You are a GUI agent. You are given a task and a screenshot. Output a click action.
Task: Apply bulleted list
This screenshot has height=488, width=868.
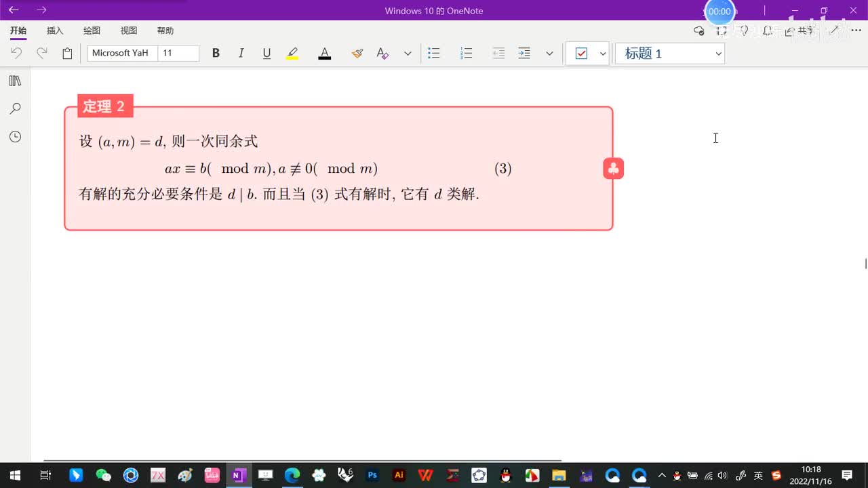point(434,53)
